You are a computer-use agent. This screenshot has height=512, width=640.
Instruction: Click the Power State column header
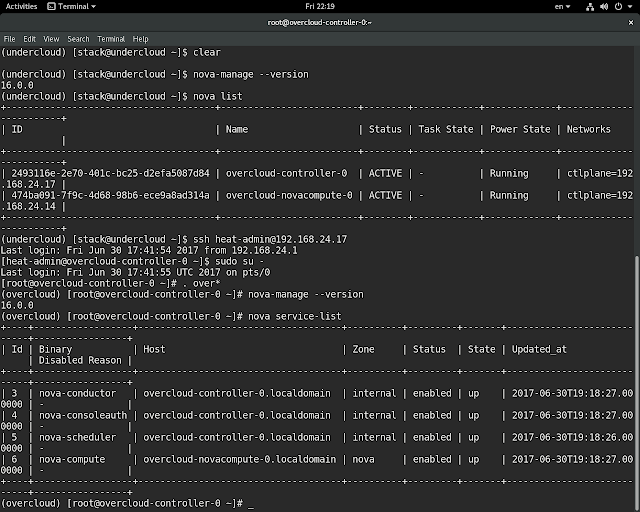pos(520,129)
